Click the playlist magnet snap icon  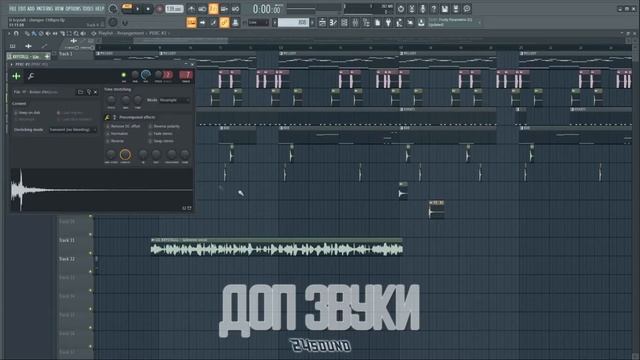16,33
